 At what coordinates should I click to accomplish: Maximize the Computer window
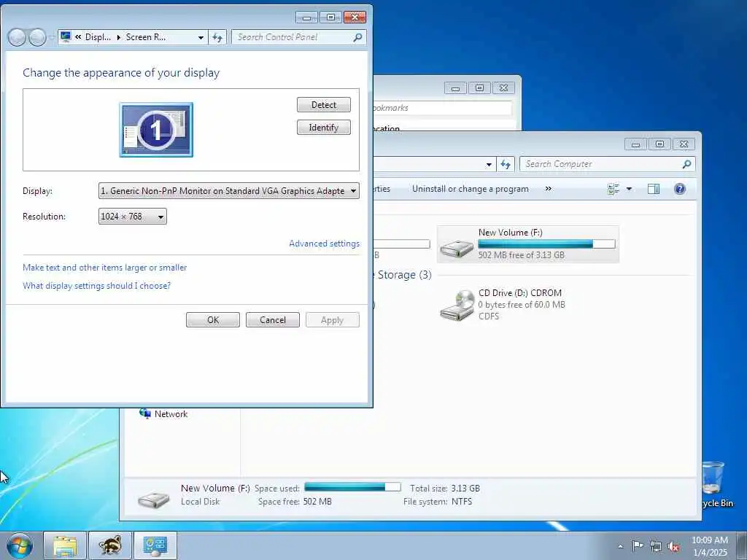point(659,144)
